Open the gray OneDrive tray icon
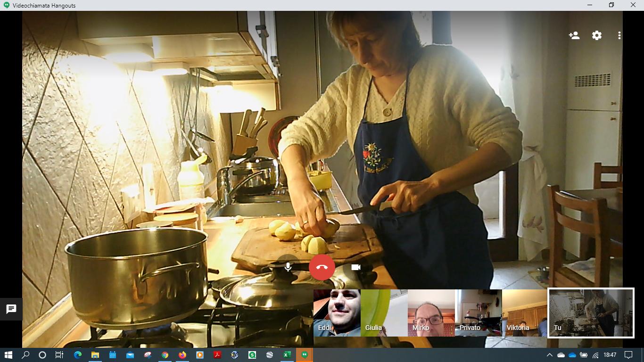 (x=561, y=355)
